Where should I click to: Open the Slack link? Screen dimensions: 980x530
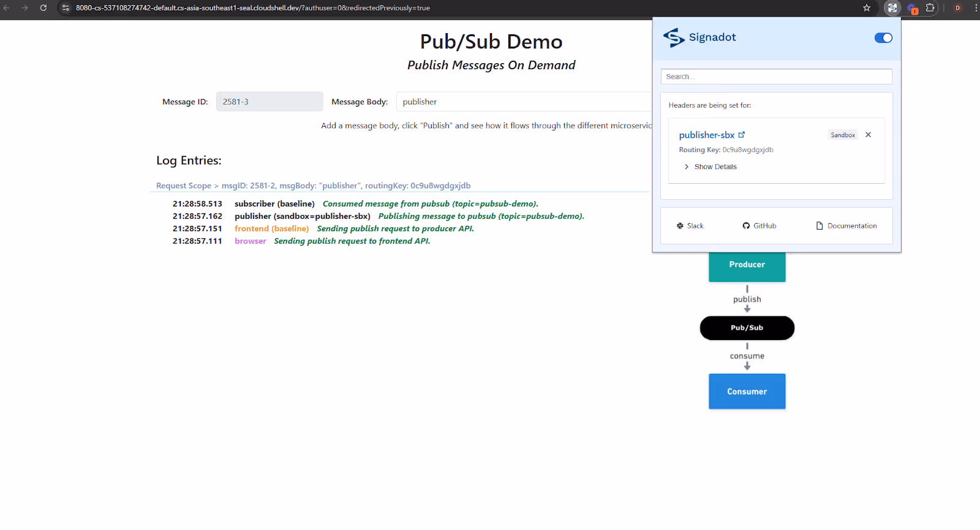point(690,226)
